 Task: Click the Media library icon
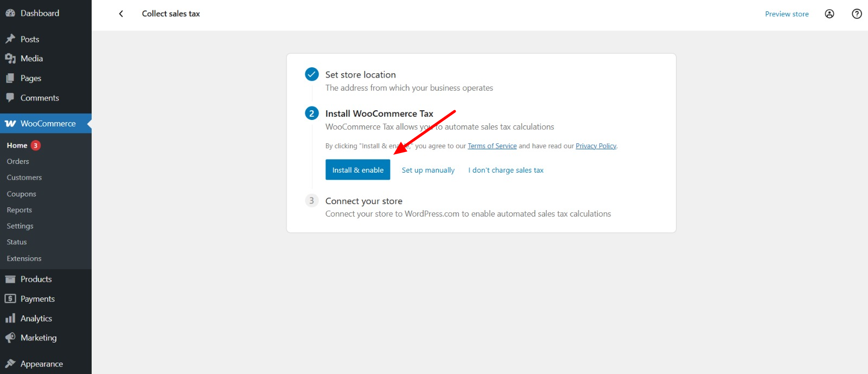tap(10, 59)
